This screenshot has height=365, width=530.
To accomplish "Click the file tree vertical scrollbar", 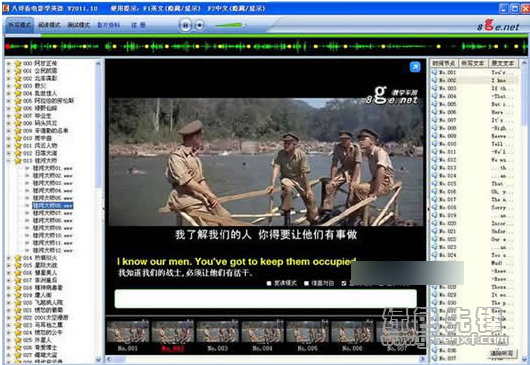I will point(98,211).
